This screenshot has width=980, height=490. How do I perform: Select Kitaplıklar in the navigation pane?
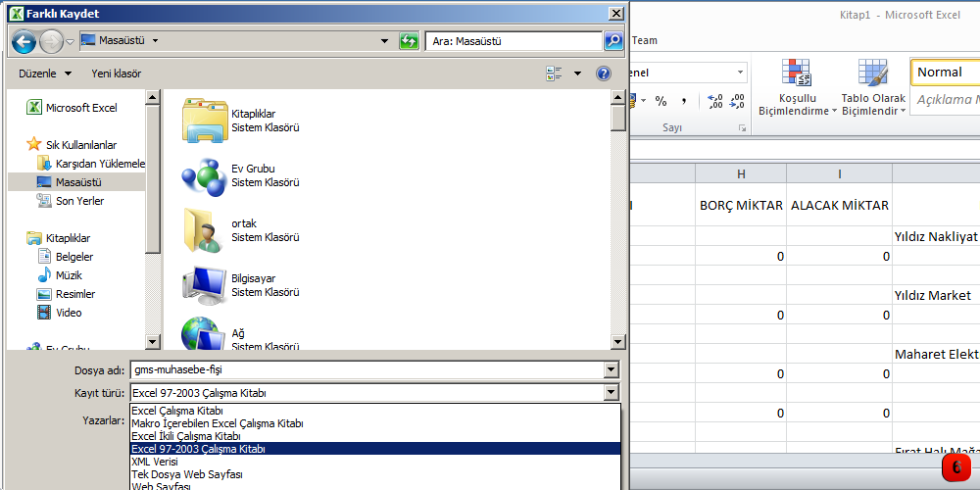[x=59, y=238]
